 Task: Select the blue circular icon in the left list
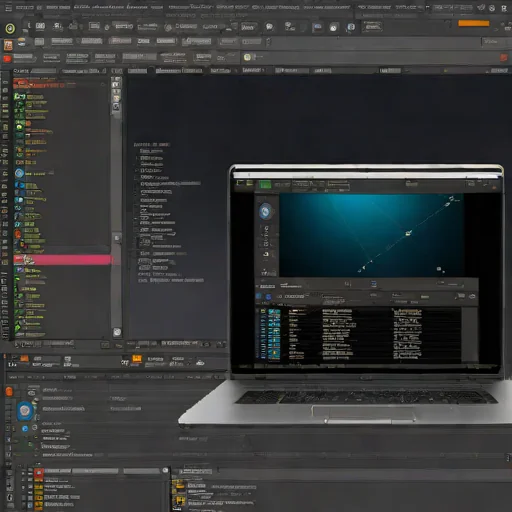[x=19, y=173]
